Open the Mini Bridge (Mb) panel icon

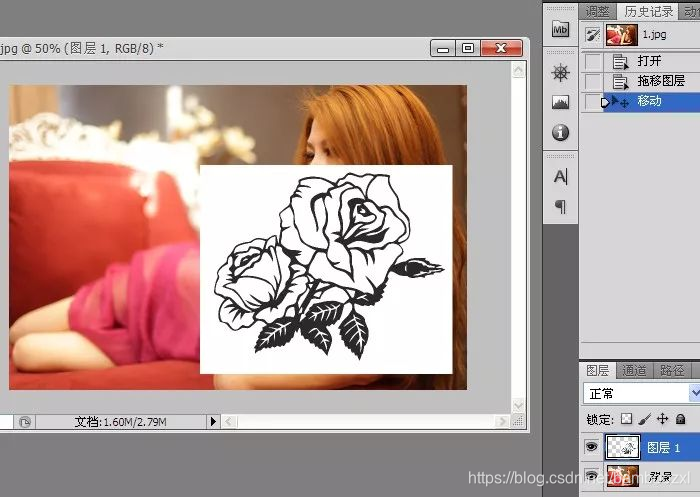point(560,29)
